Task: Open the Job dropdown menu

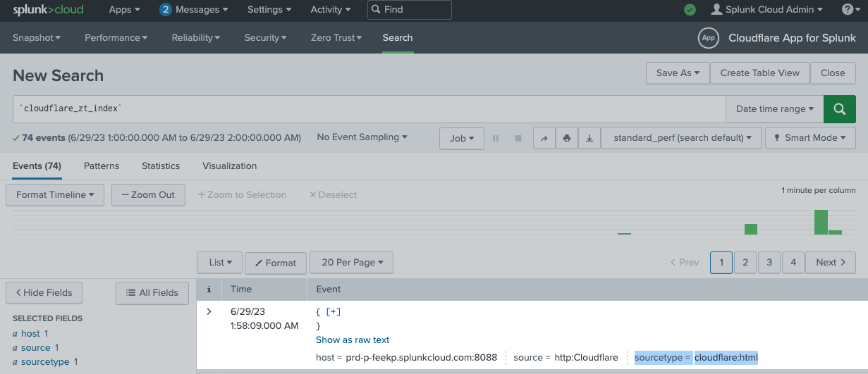Action: click(x=462, y=138)
